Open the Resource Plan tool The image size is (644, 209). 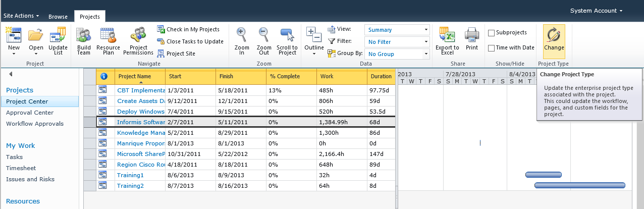coord(108,36)
